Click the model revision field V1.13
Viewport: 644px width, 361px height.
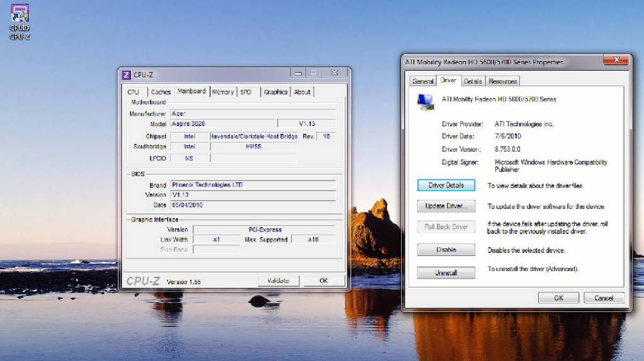point(307,124)
